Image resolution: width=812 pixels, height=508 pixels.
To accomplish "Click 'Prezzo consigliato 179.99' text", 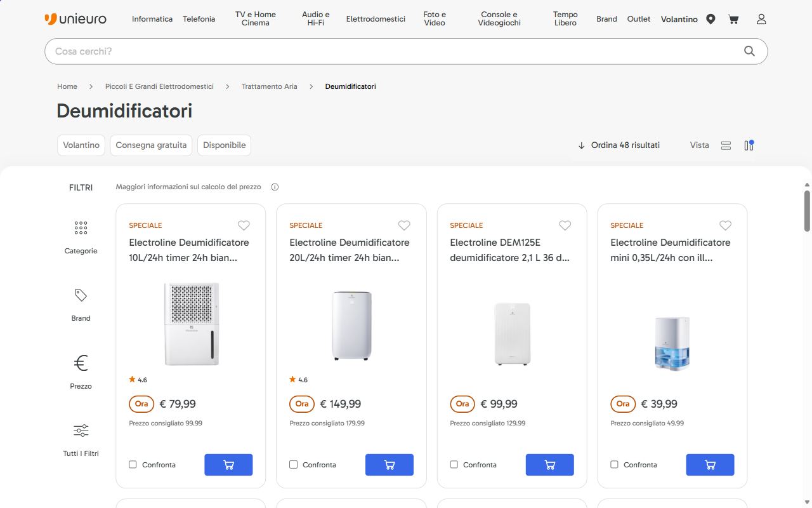I will coord(327,424).
